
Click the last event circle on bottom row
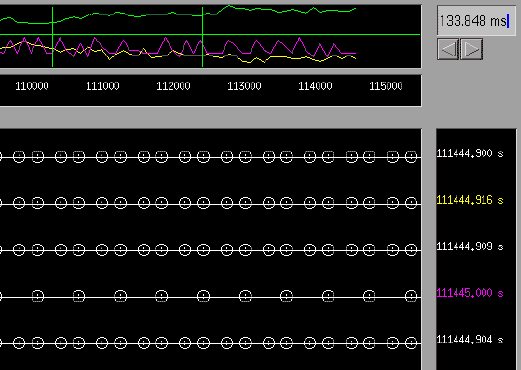pos(411,343)
